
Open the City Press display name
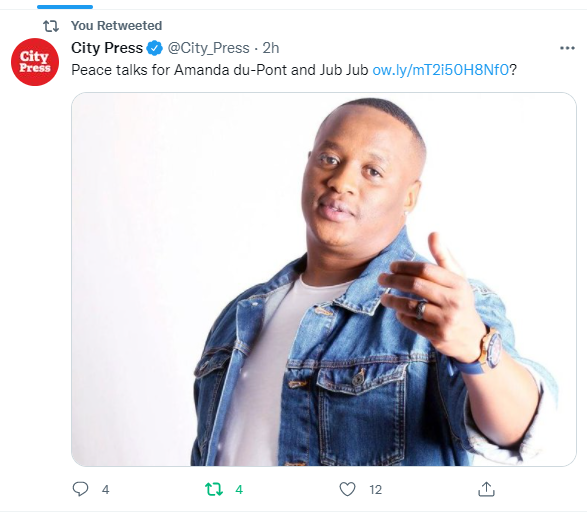(107, 48)
